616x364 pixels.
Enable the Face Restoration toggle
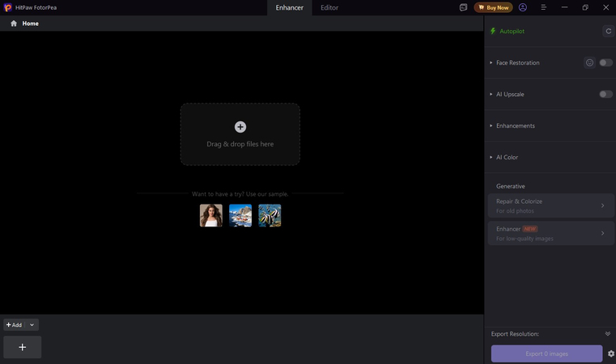click(605, 62)
